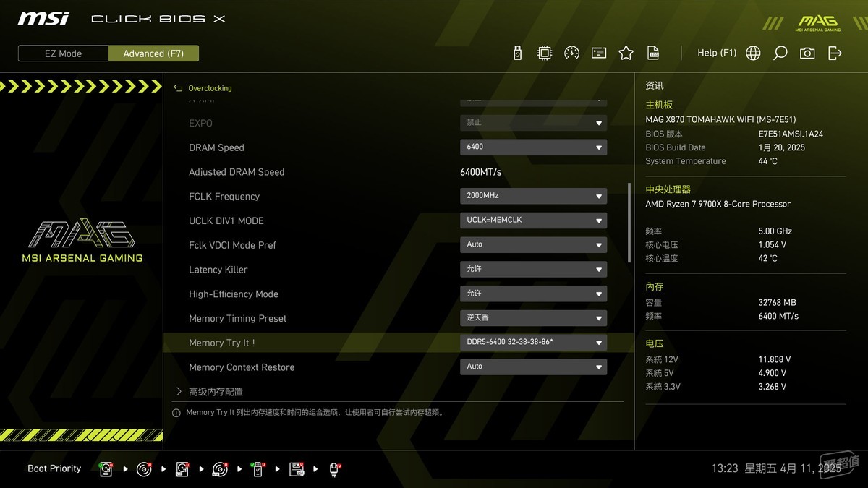Image resolution: width=868 pixels, height=488 pixels.
Task: Click the MSI Arsenal Gaming sidebar logo
Action: point(82,241)
